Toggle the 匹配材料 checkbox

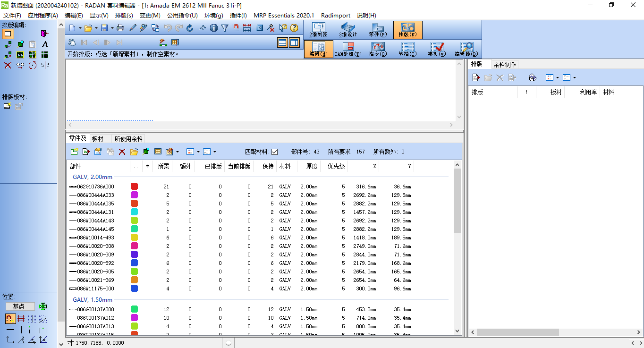coord(275,152)
